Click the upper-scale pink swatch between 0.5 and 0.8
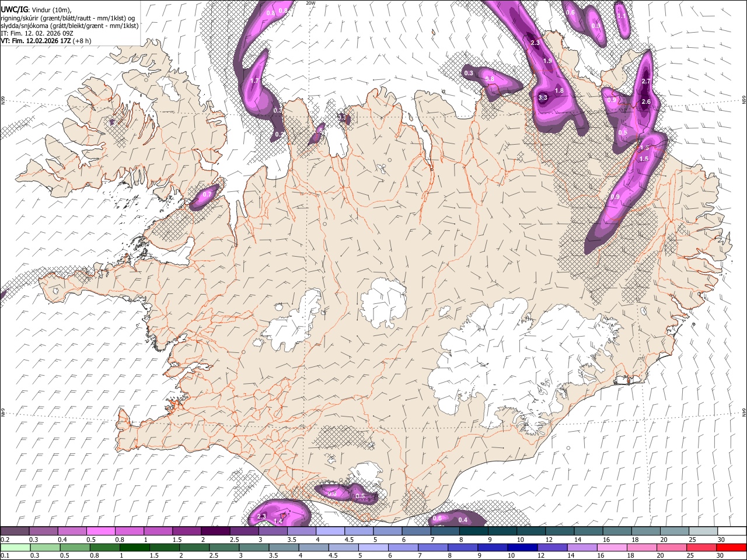Image resolution: width=747 pixels, height=560 pixels. 100,531
